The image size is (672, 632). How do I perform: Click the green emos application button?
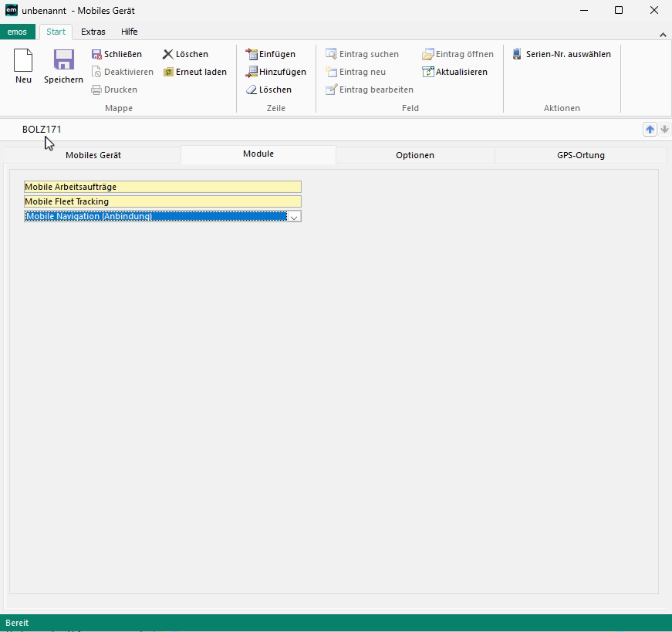(17, 32)
